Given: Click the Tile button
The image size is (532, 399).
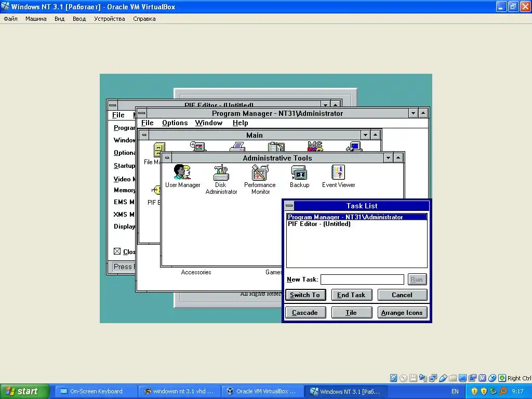Looking at the screenshot, I should click(x=352, y=312).
